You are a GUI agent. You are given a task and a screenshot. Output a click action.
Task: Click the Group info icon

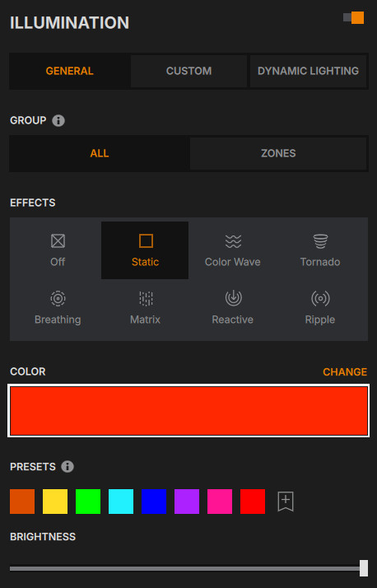coord(58,121)
